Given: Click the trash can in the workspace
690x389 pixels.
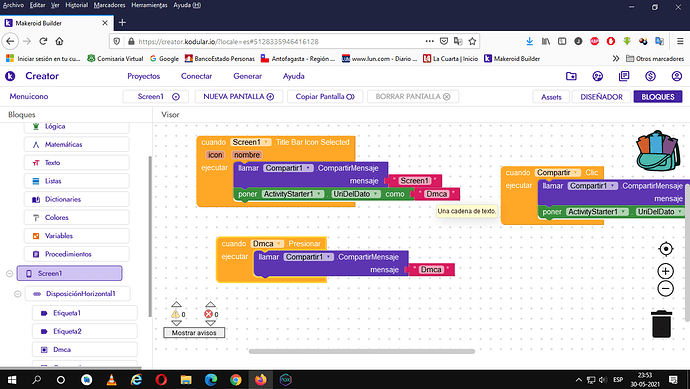Looking at the screenshot, I should click(661, 324).
